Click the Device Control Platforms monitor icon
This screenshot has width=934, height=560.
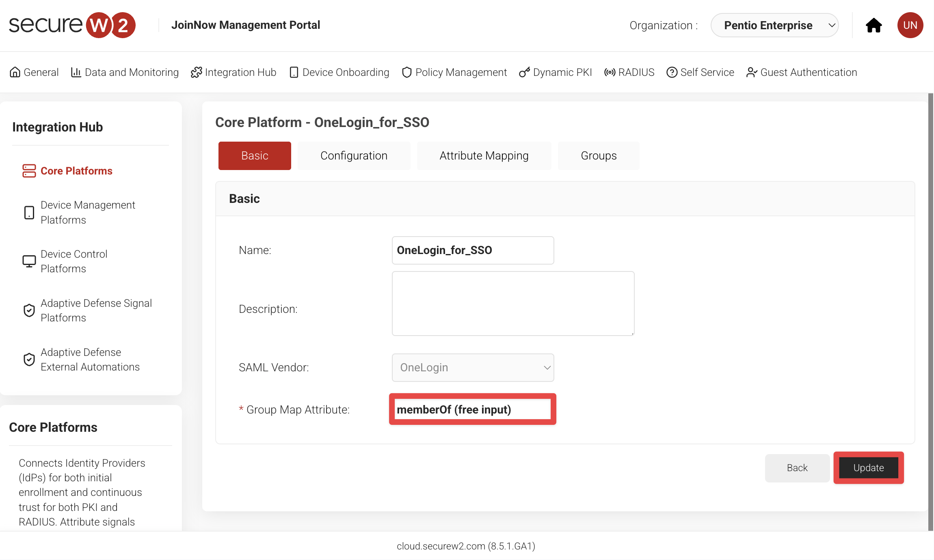[29, 261]
